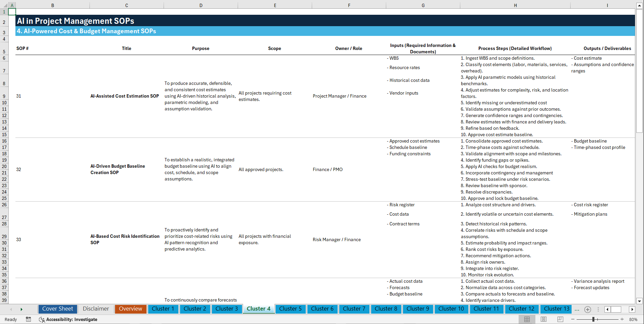644x324 pixels.
Task: Select the Cover Sheet tab
Action: pyautogui.click(x=57, y=309)
